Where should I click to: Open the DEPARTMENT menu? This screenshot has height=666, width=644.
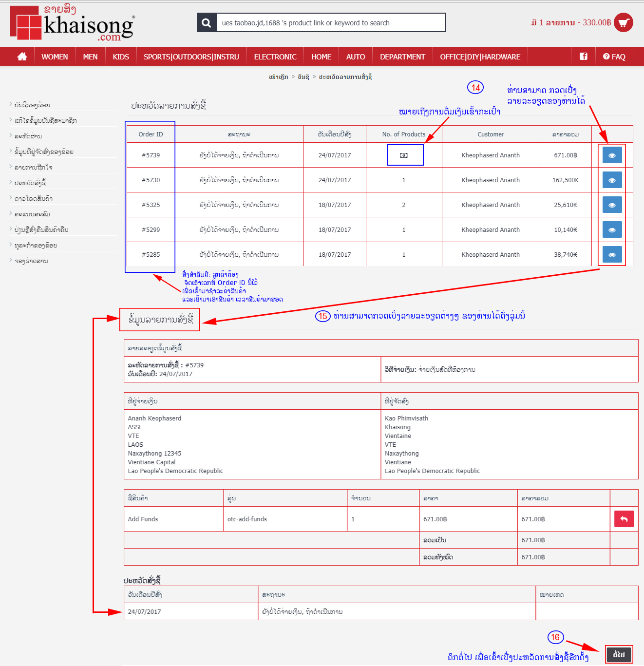(x=402, y=57)
